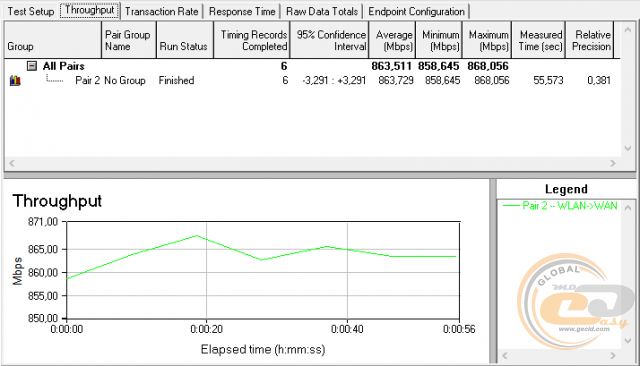Click the table's scroll up arrow
The height and width of the screenshot is (366, 640).
coord(628,30)
